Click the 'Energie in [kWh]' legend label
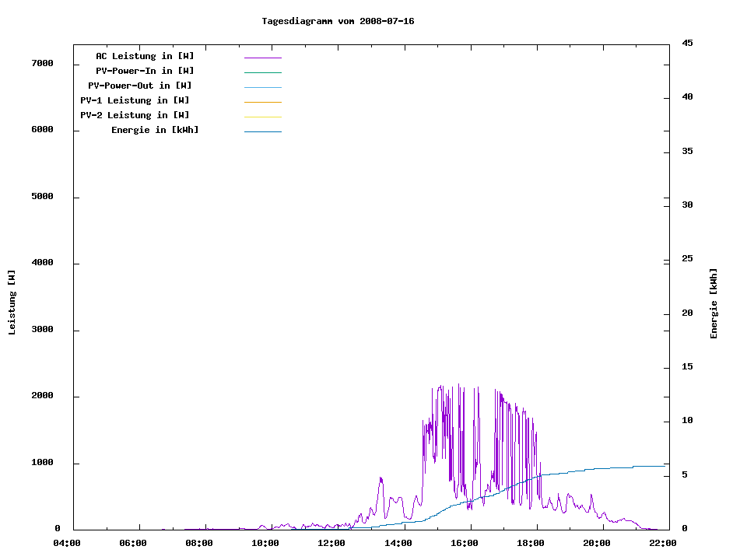This screenshot has width=747, height=560. [155, 130]
